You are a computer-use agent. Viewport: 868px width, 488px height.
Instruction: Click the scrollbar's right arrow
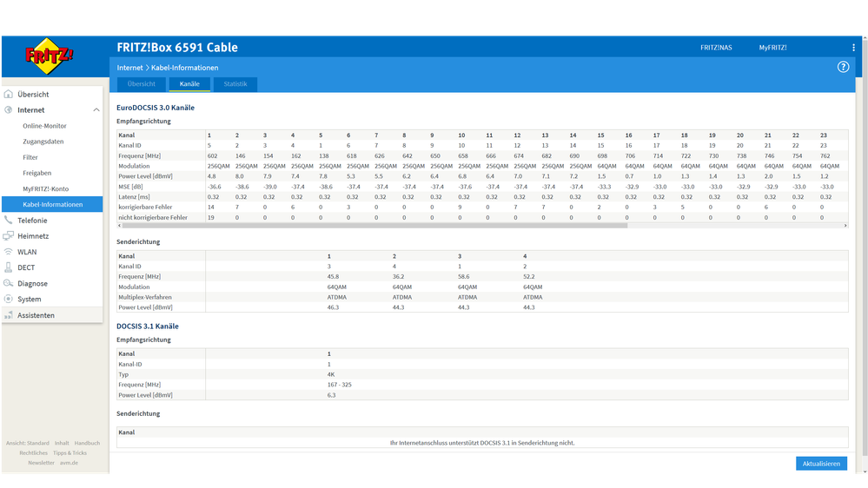845,225
